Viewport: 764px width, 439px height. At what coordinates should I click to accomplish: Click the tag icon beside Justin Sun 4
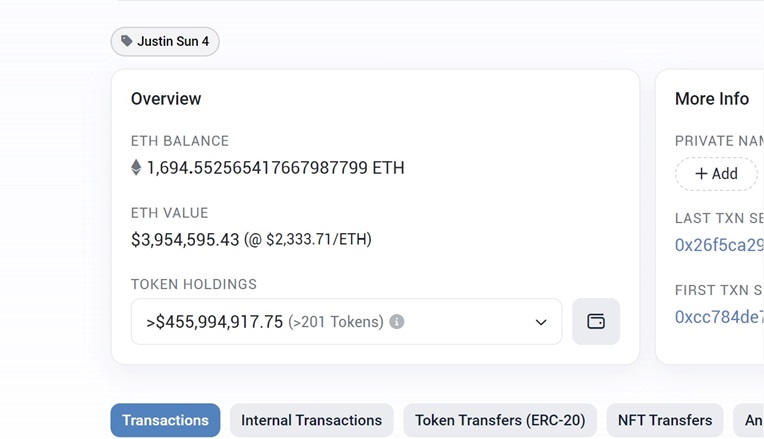click(x=126, y=42)
